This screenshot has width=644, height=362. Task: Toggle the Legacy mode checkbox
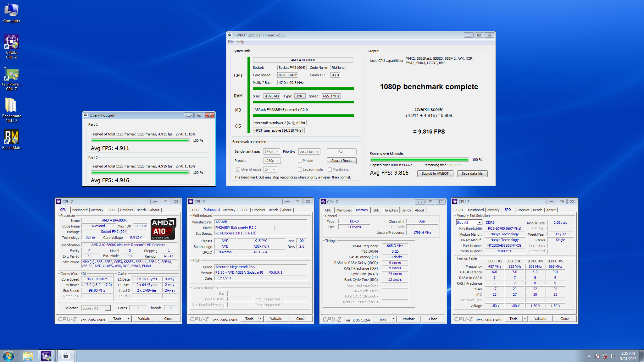[300, 169]
